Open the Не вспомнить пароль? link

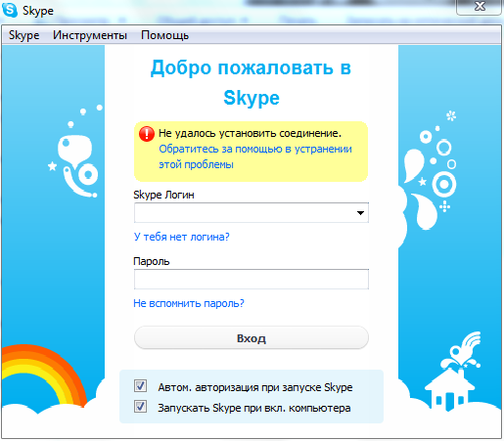(189, 303)
